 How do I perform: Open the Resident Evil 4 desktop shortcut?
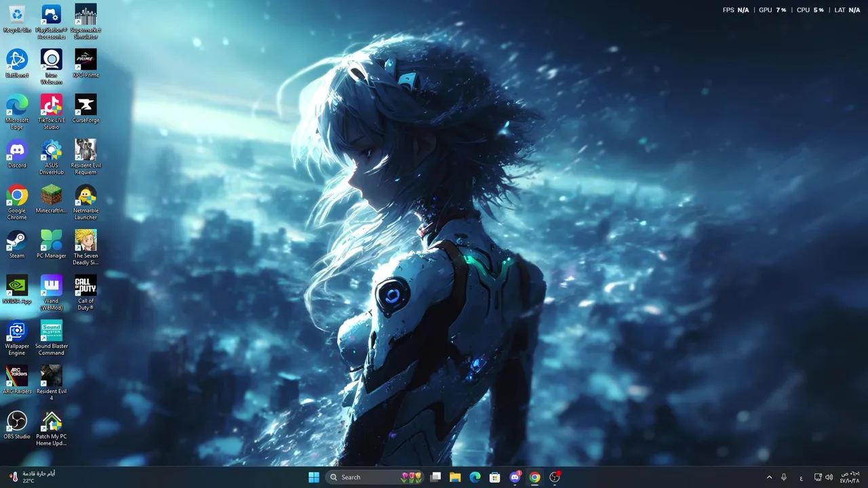point(52,383)
